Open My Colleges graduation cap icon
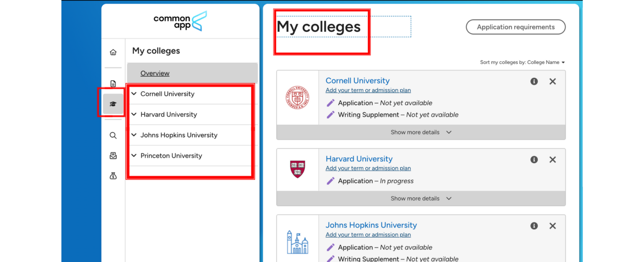 click(x=113, y=103)
